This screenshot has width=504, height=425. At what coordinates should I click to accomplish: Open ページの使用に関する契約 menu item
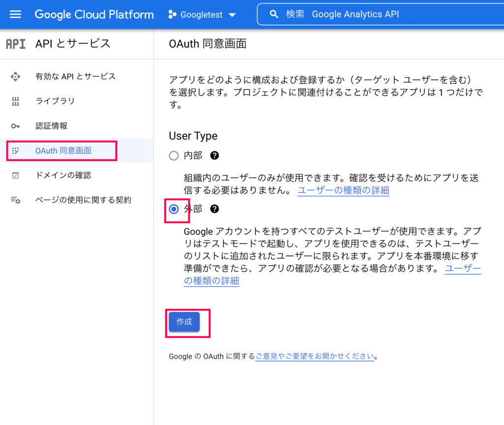84,200
